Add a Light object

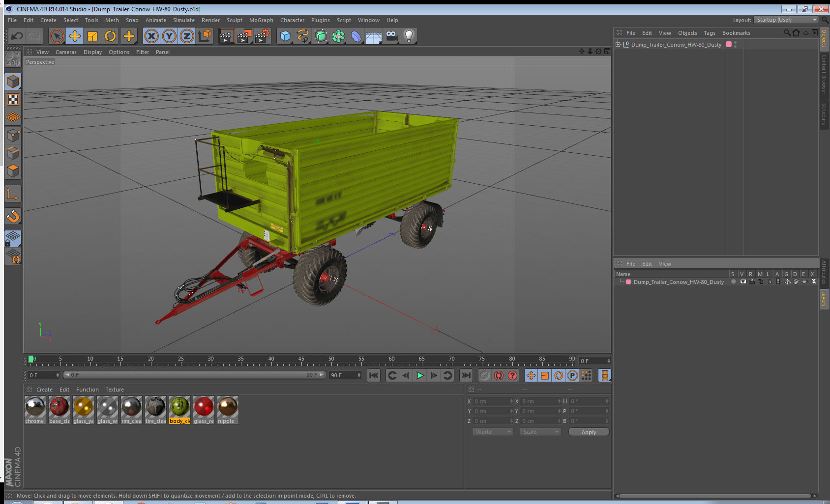[409, 36]
